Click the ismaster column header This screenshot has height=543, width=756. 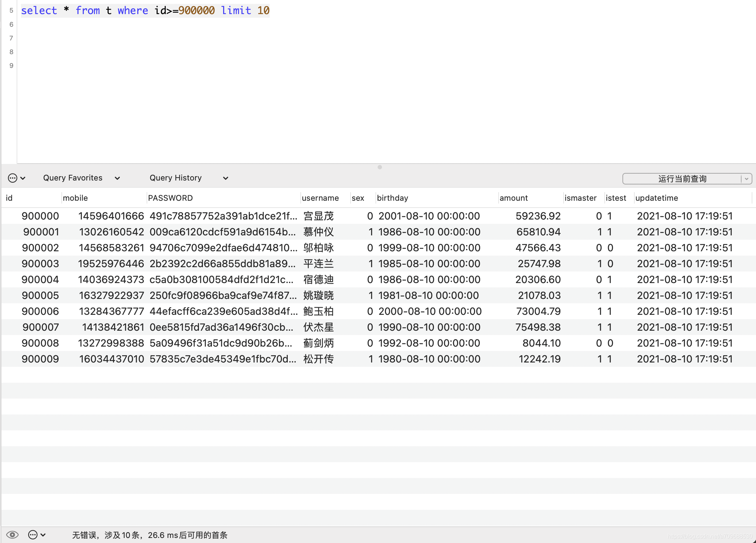tap(580, 198)
